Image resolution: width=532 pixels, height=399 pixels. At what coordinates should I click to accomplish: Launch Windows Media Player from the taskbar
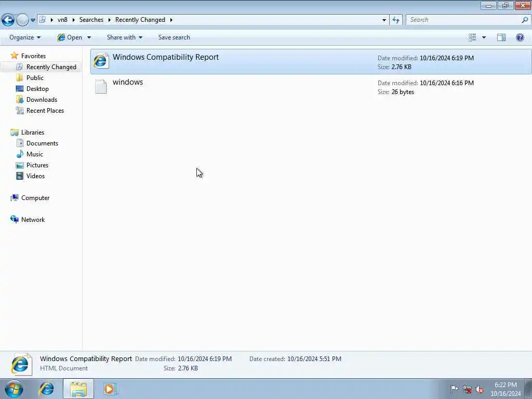pos(110,389)
